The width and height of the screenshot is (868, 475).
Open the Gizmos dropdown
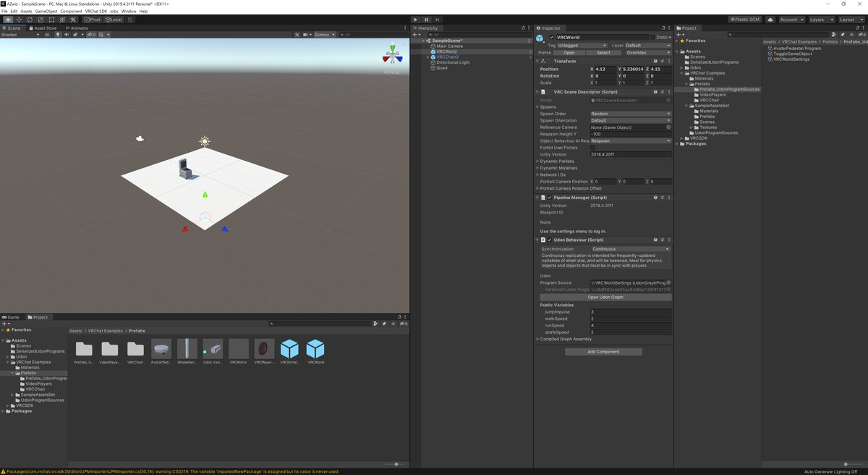[323, 35]
